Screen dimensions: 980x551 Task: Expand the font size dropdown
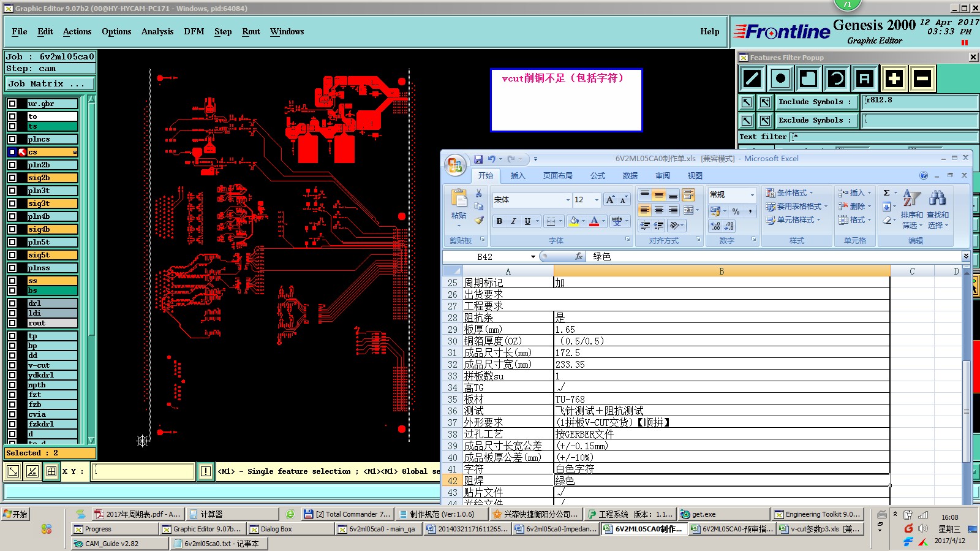[x=597, y=200]
